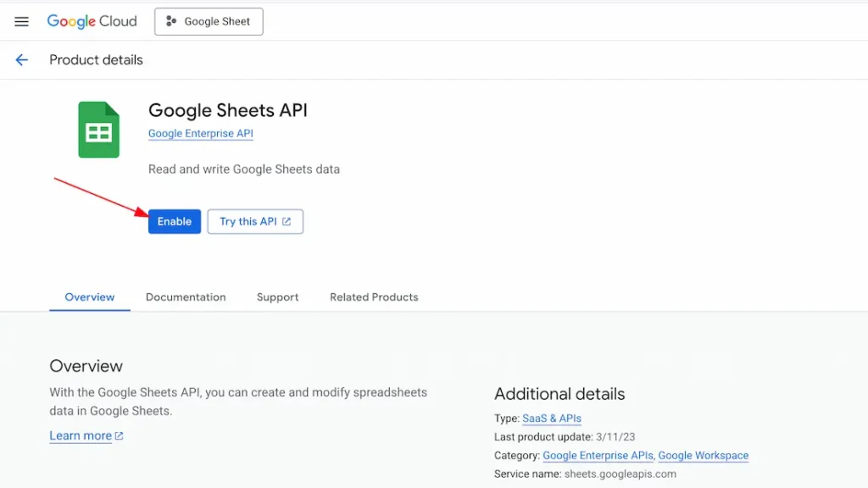The width and height of the screenshot is (868, 488).
Task: Click the green Google Sheets product icon
Action: 99,130
